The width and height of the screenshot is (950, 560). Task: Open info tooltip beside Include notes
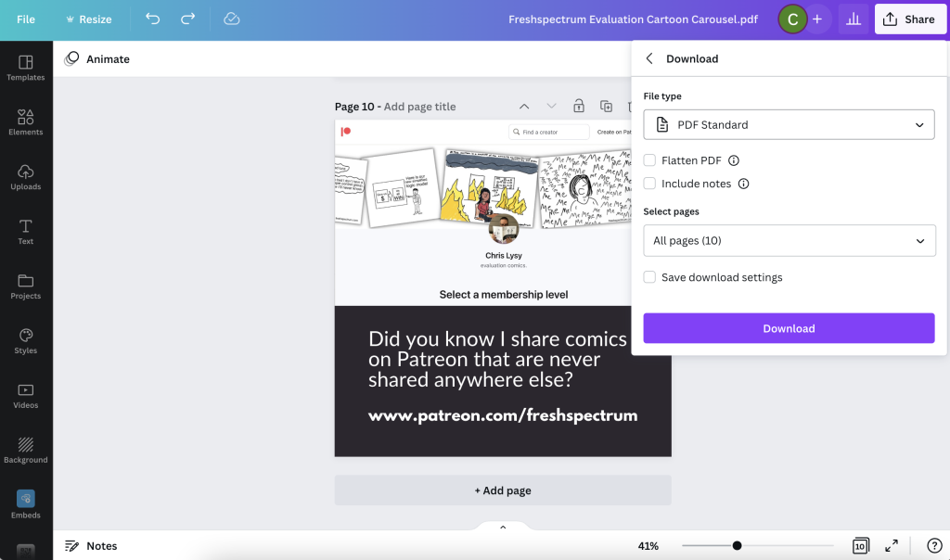pyautogui.click(x=743, y=184)
